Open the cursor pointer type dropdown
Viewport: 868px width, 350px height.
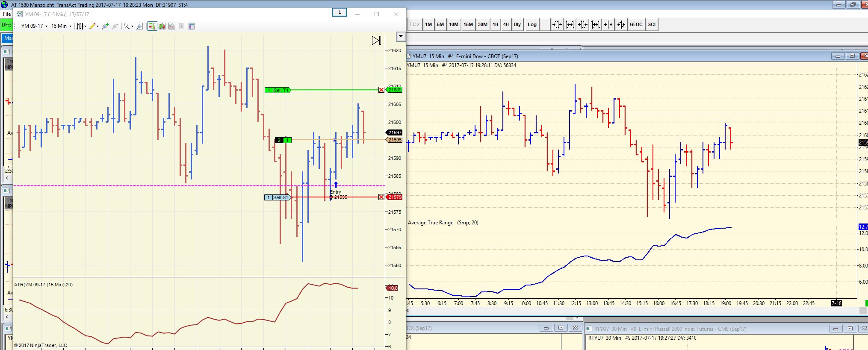pos(128,26)
